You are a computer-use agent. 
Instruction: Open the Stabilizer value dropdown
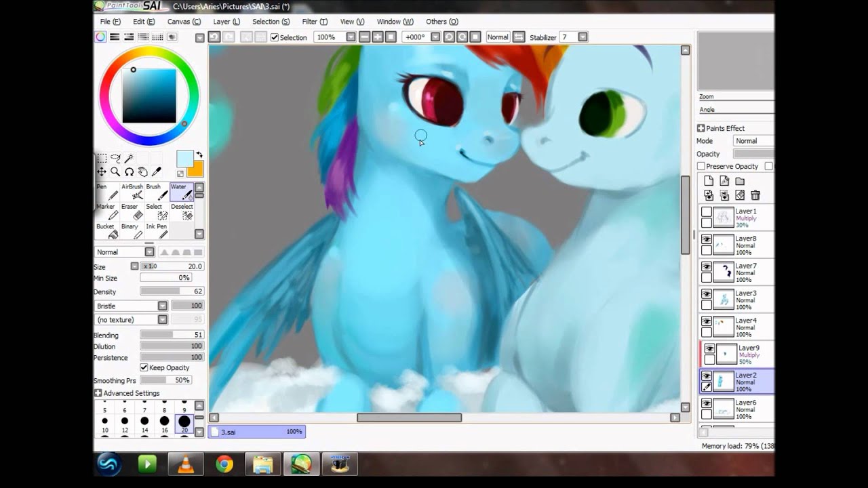click(x=583, y=37)
